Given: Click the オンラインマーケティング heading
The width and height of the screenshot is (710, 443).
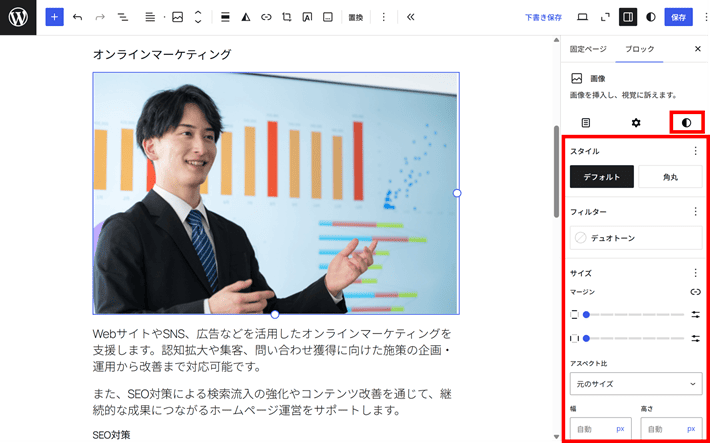Looking at the screenshot, I should point(162,55).
